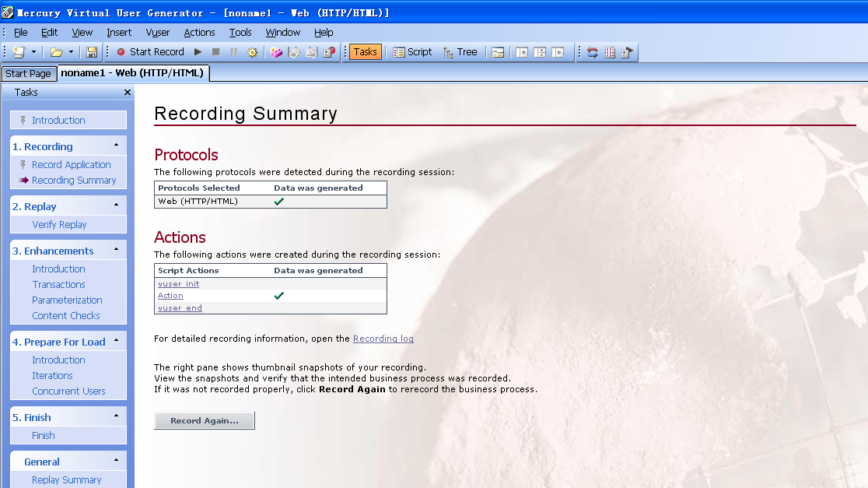Select the Pause replay icon
This screenshot has width=868, height=488.
coord(234,52)
